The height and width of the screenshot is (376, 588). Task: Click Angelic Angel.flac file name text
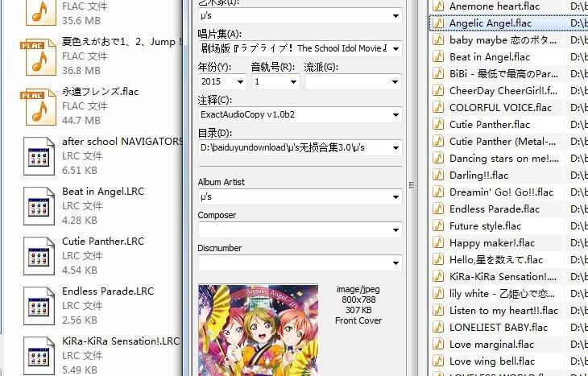pyautogui.click(x=491, y=23)
